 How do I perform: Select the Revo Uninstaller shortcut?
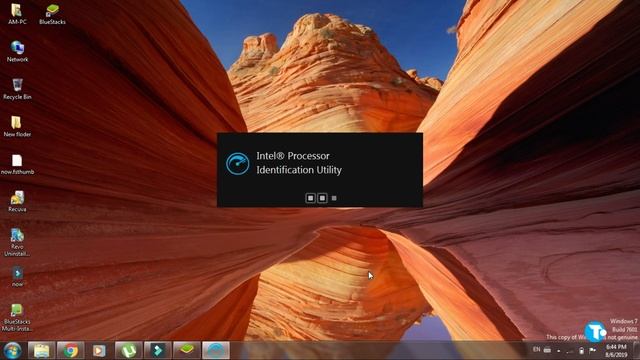(x=17, y=242)
